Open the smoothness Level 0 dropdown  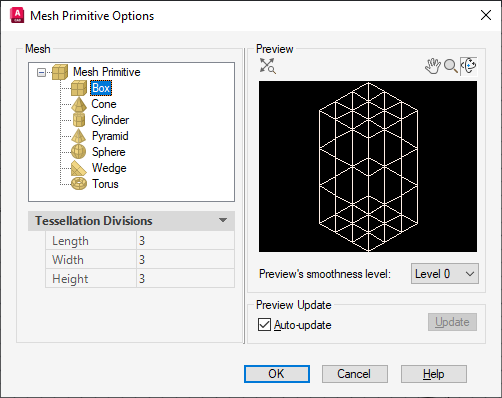[x=445, y=274]
